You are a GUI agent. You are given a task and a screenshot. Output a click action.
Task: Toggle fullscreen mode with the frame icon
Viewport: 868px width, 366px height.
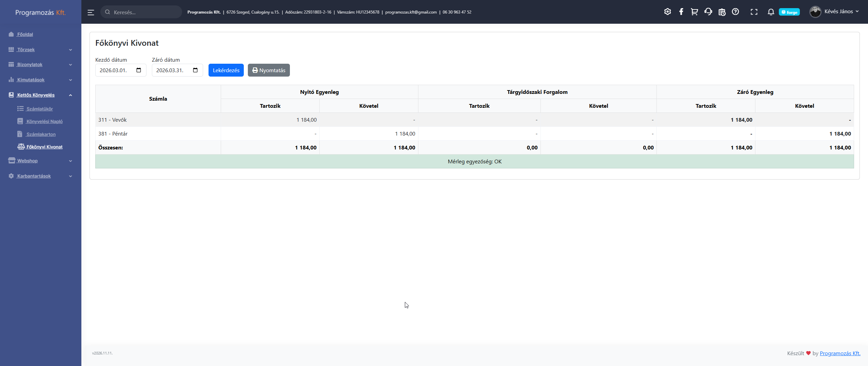pyautogui.click(x=754, y=12)
